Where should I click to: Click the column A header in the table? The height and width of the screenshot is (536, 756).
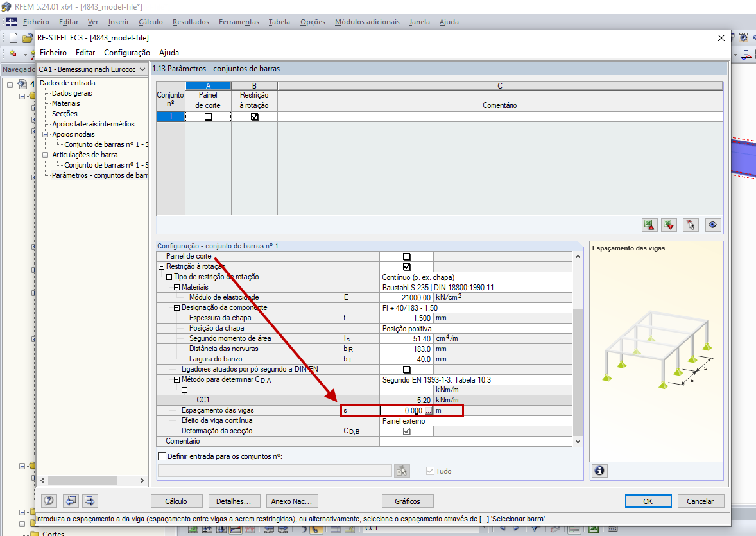[209, 86]
